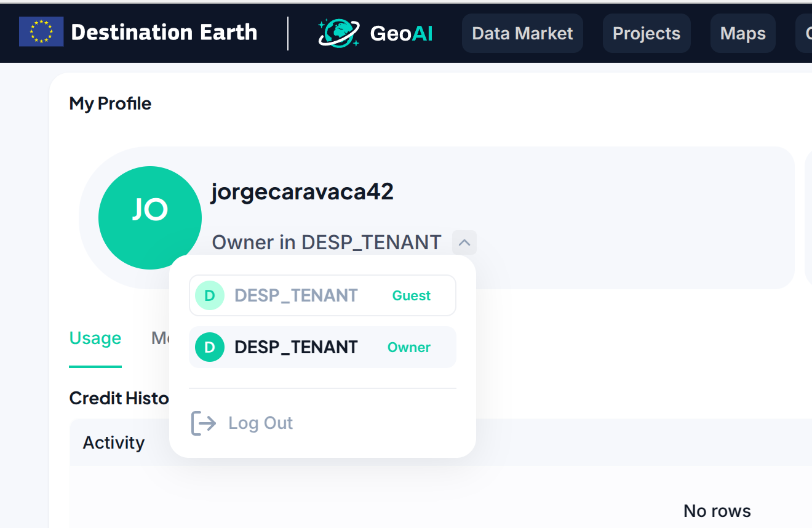The width and height of the screenshot is (812, 528).
Task: Click the EU flag emblem
Action: pyautogui.click(x=41, y=31)
